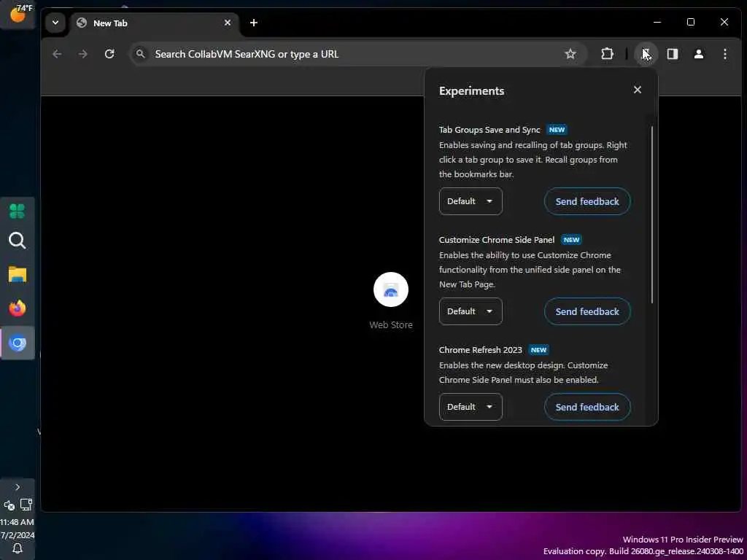Open the Extensions puzzle icon
This screenshot has height=560, width=747.
(x=607, y=54)
